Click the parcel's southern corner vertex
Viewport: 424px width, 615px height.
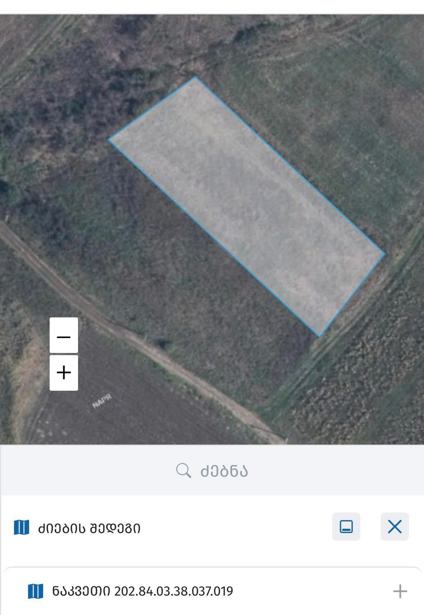pos(319,336)
